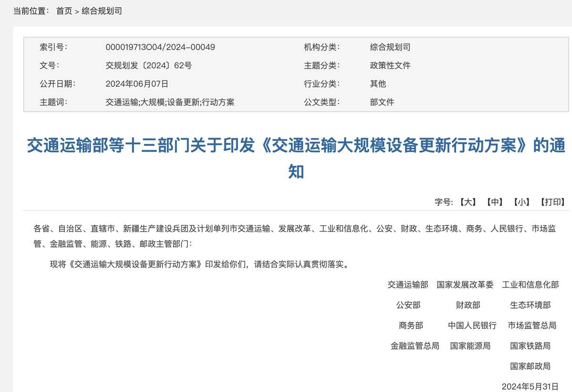Click the 公开日期 label
The width and height of the screenshot is (572, 392).
pos(58,84)
